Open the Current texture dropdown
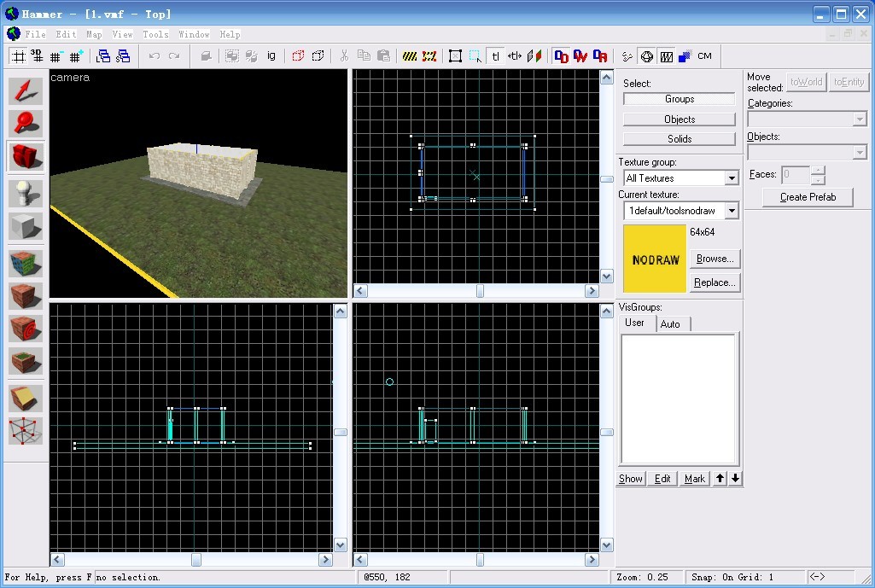 click(731, 211)
